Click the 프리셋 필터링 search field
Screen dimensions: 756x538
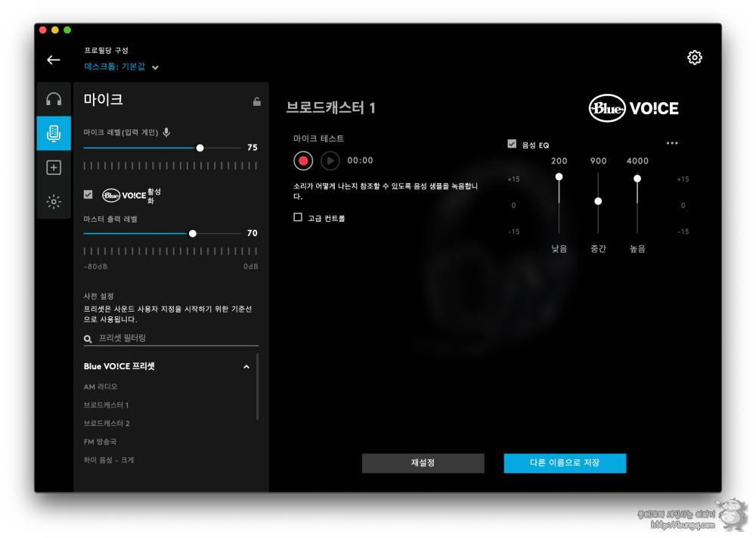(171, 338)
